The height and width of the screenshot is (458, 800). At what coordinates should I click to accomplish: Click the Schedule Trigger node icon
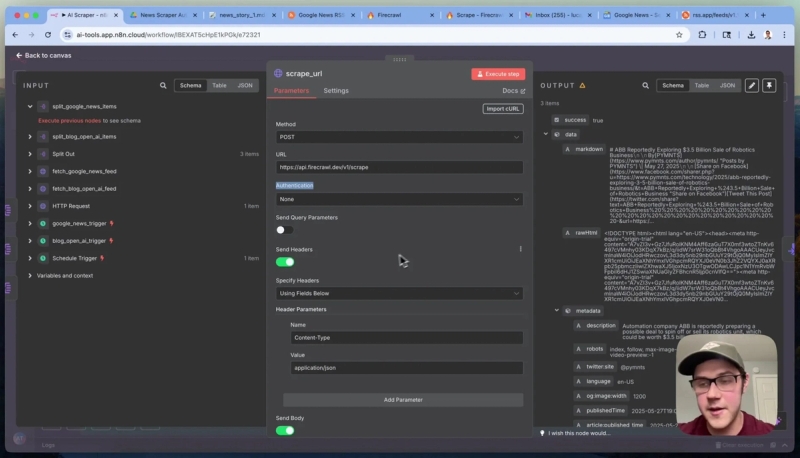[43, 258]
